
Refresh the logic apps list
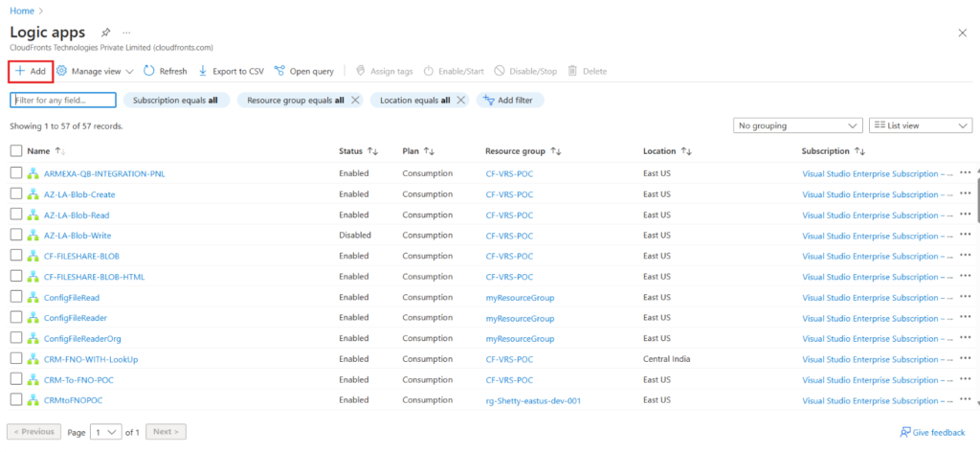[x=165, y=71]
